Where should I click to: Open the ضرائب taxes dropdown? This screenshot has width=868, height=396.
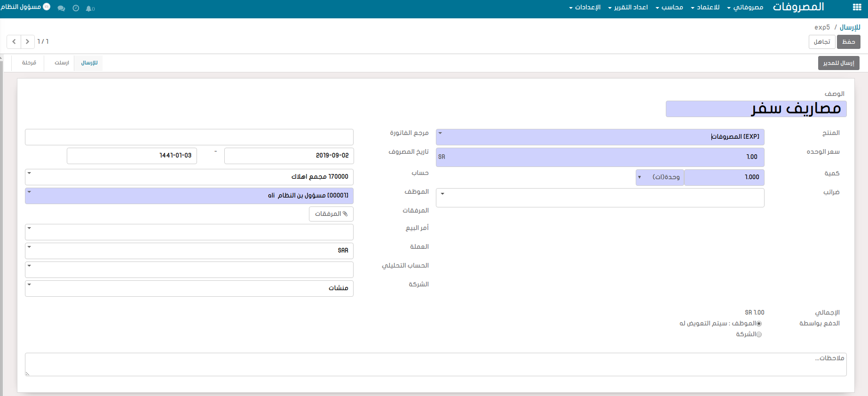pos(442,194)
